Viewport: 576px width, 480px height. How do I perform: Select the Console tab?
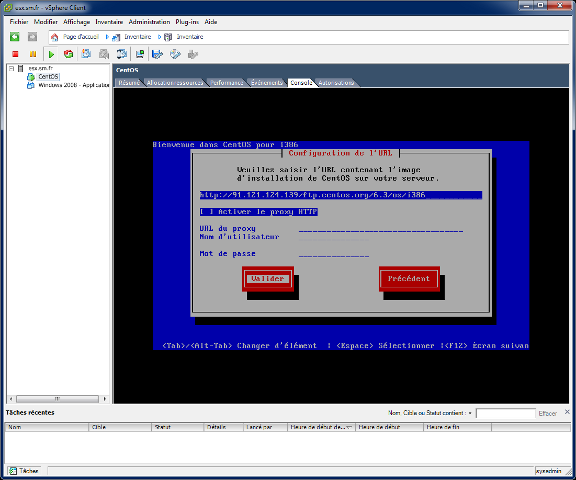pyautogui.click(x=301, y=83)
